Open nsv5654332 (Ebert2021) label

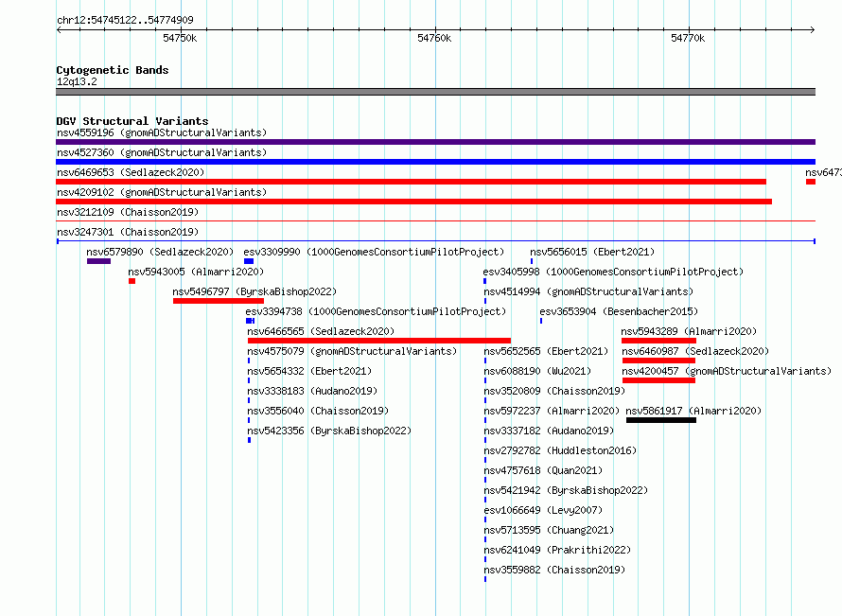tap(309, 371)
